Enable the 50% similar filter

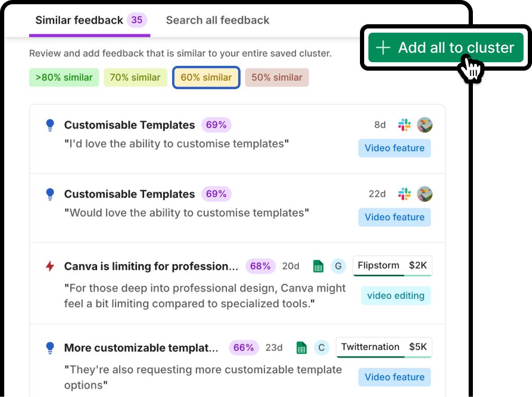[x=277, y=78]
